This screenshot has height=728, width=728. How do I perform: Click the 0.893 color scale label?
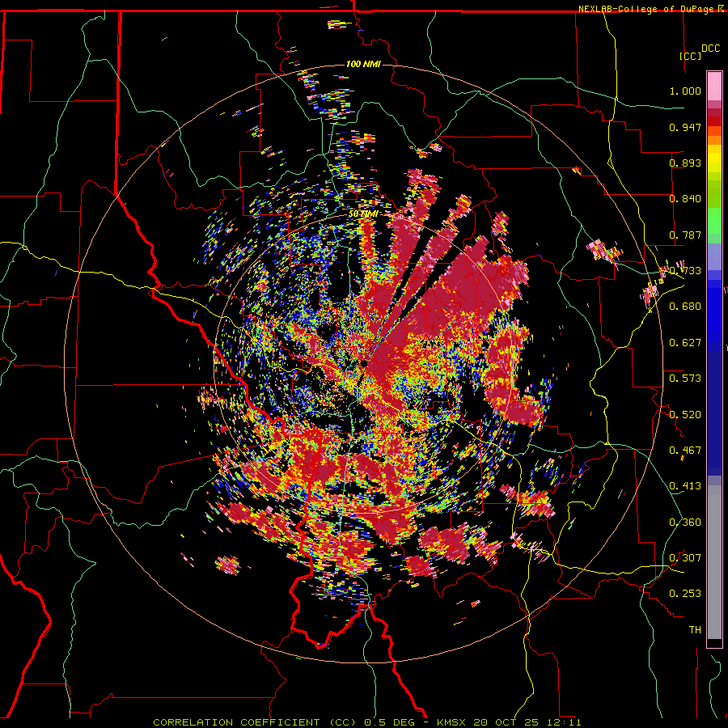[685, 163]
